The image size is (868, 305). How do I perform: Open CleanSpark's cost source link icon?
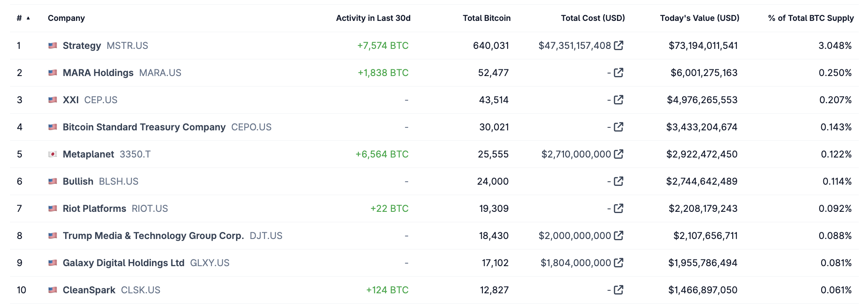[x=618, y=290]
